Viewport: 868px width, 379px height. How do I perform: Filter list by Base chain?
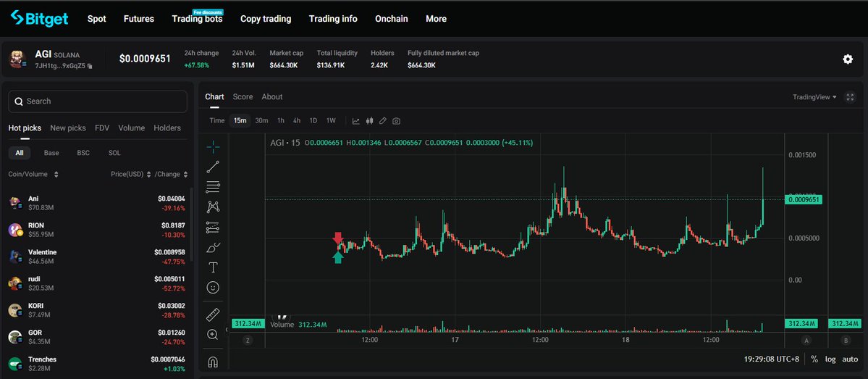[x=51, y=153]
